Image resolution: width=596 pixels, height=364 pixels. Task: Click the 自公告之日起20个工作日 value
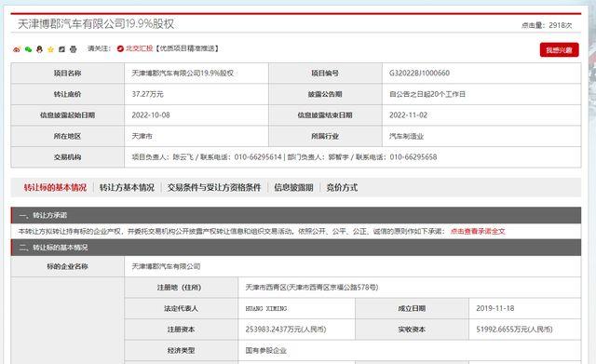(427, 94)
